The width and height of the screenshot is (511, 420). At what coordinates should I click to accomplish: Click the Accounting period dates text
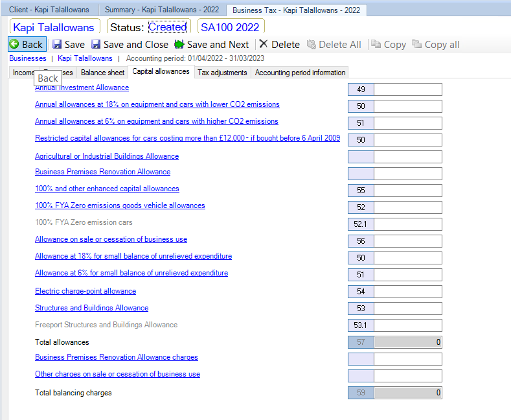[195, 58]
